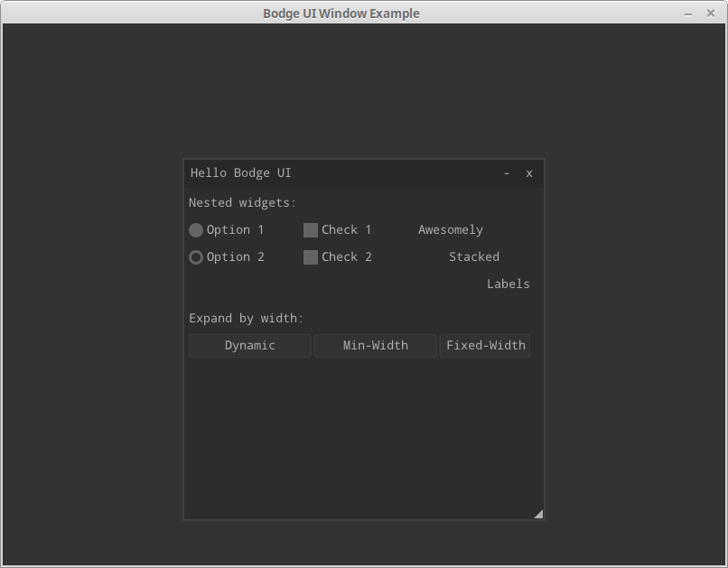The width and height of the screenshot is (728, 568).
Task: Click the Awesomely label
Action: coord(451,230)
